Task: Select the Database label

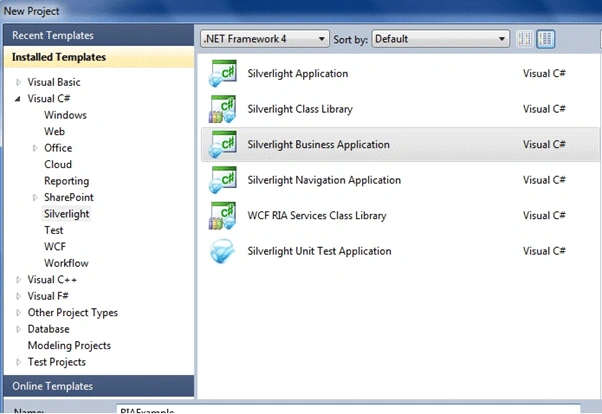Action: pyautogui.click(x=48, y=329)
